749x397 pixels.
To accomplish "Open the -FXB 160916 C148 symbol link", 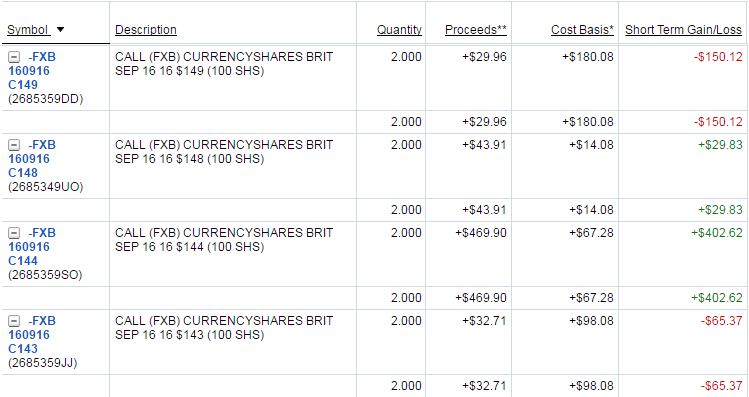I will pos(32,159).
